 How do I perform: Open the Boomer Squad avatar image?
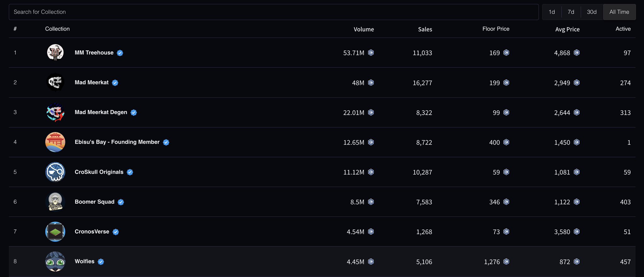click(55, 202)
